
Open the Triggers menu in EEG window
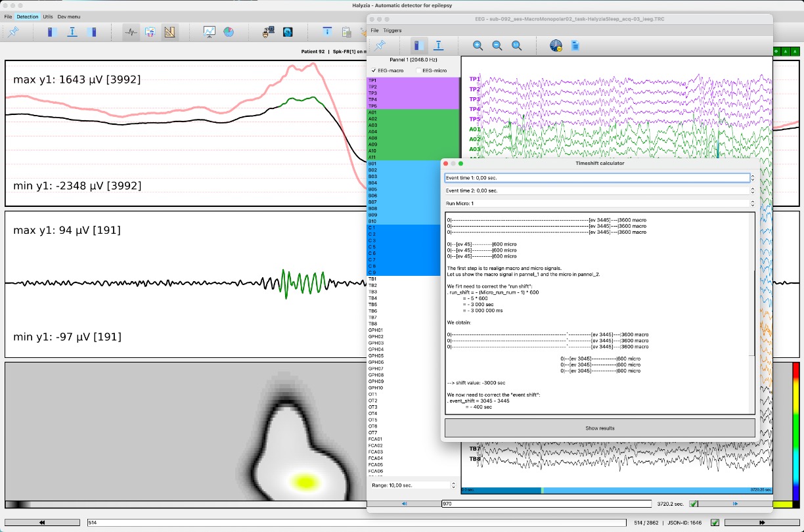[392, 30]
